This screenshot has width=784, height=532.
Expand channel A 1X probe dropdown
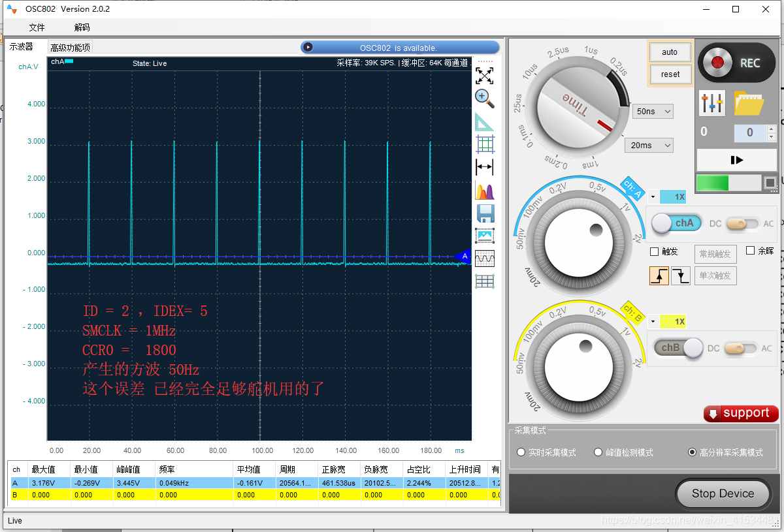[653, 196]
